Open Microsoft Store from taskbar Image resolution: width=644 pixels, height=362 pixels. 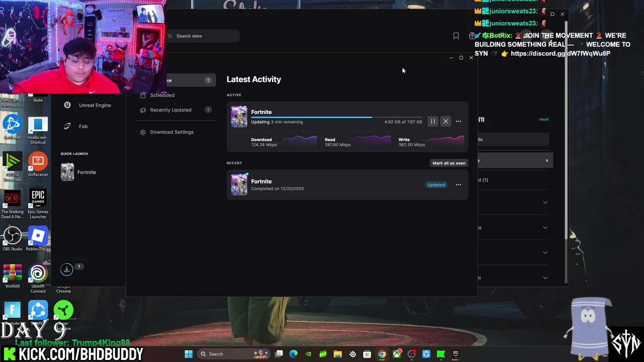(x=367, y=354)
